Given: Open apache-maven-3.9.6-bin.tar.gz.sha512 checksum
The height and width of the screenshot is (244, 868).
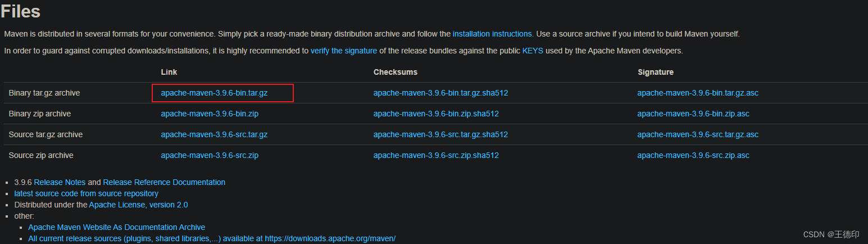Looking at the screenshot, I should pyautogui.click(x=440, y=93).
